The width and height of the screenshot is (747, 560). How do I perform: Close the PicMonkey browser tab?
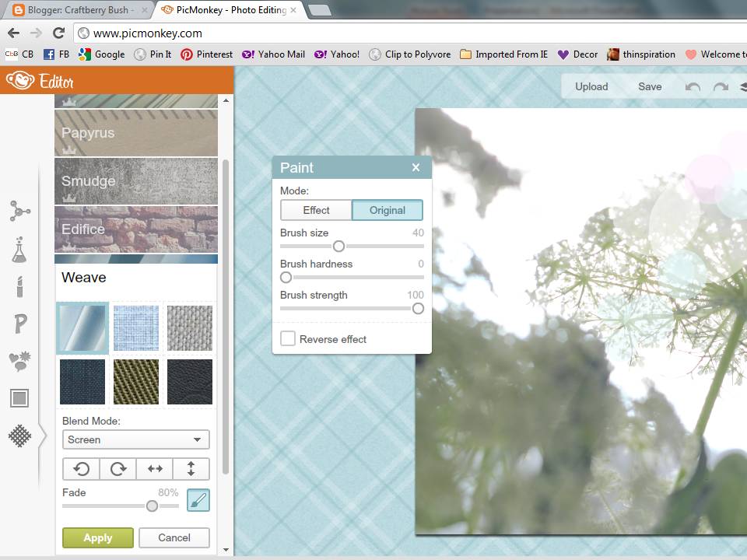pyautogui.click(x=293, y=10)
